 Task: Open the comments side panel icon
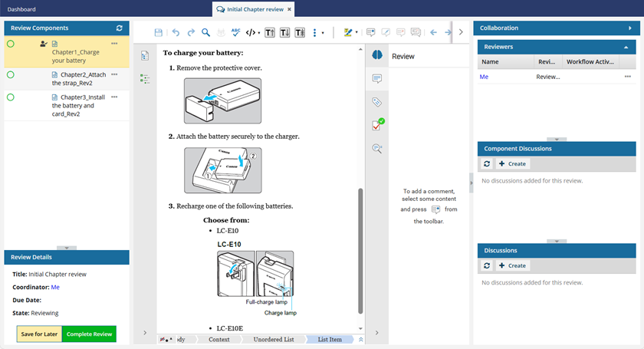(377, 78)
